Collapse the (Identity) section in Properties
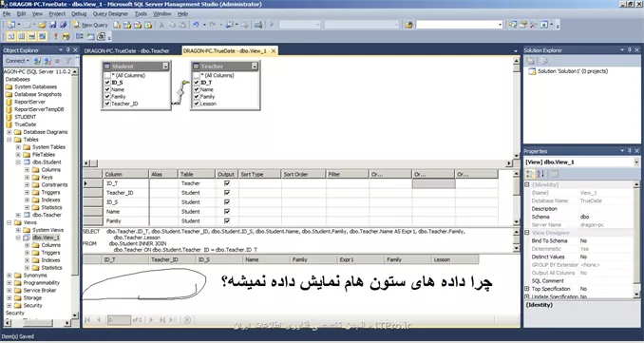Image resolution: width=644 pixels, height=343 pixels. point(527,185)
